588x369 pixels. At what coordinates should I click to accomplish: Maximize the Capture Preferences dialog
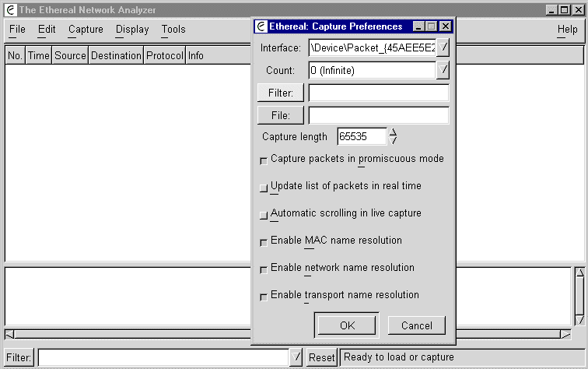tap(431, 26)
